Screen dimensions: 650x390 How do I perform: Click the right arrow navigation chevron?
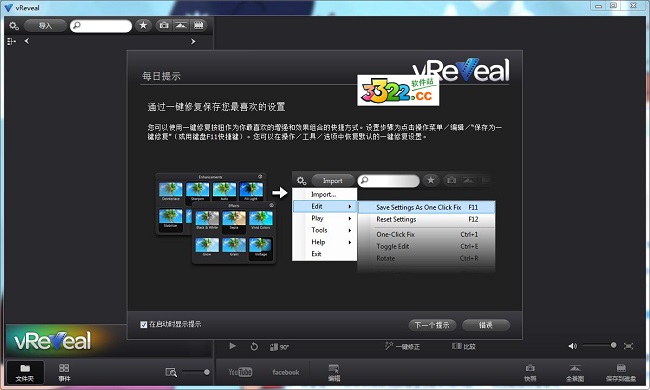193,41
